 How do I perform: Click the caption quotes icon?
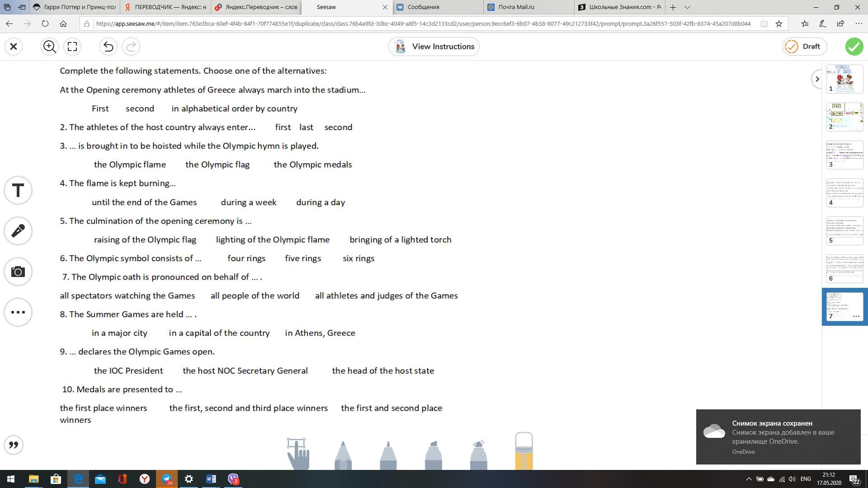pyautogui.click(x=14, y=445)
